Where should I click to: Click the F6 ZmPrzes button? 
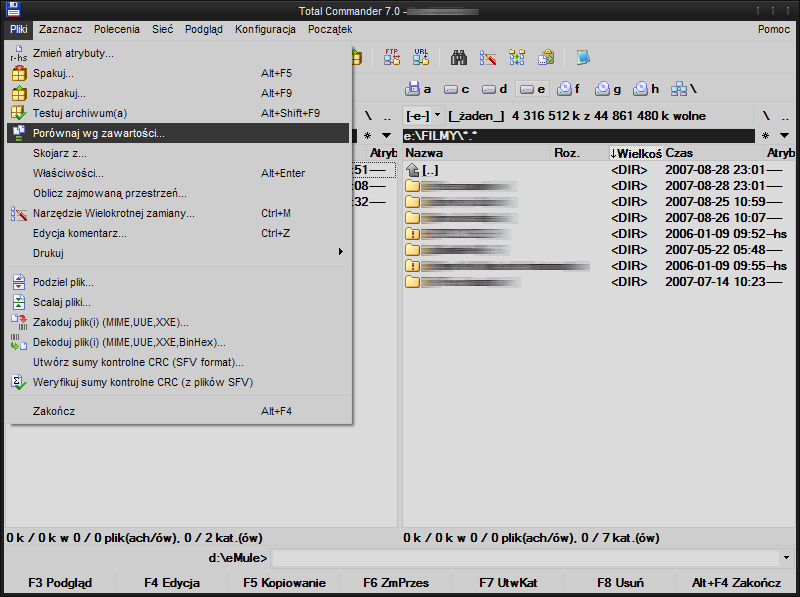click(396, 583)
